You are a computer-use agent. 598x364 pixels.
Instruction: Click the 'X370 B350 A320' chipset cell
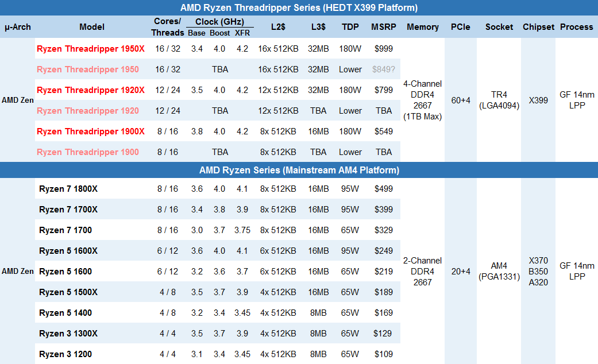538,272
